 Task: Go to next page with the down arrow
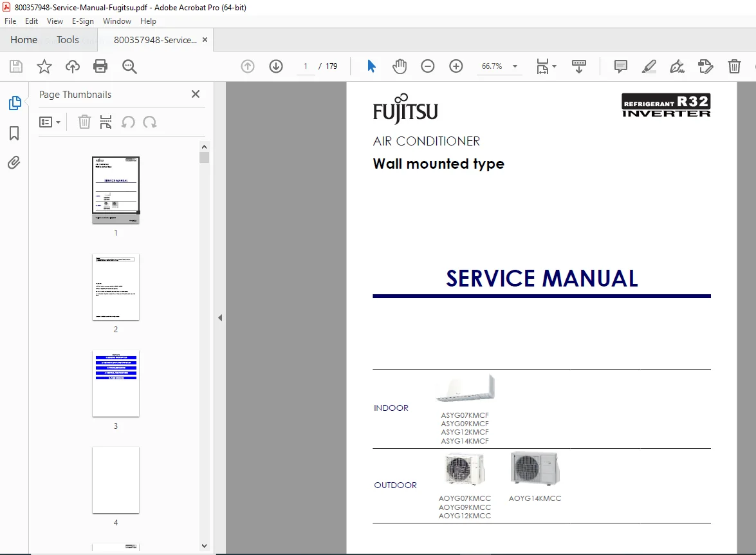pos(276,66)
